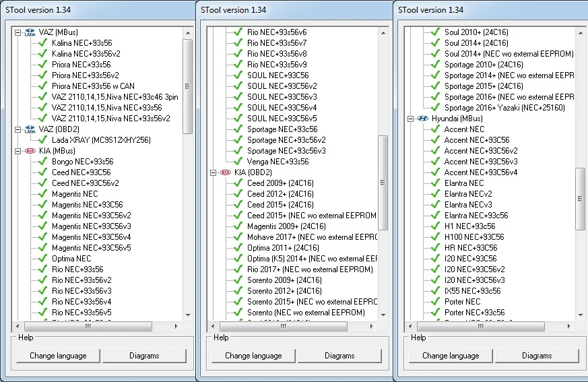Click the vertical scrollbar thumb in the left window
The height and width of the screenshot is (382, 588).
point(187,86)
